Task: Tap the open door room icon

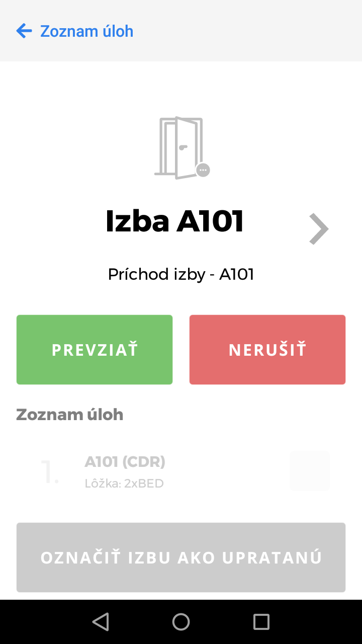Action: tap(178, 147)
